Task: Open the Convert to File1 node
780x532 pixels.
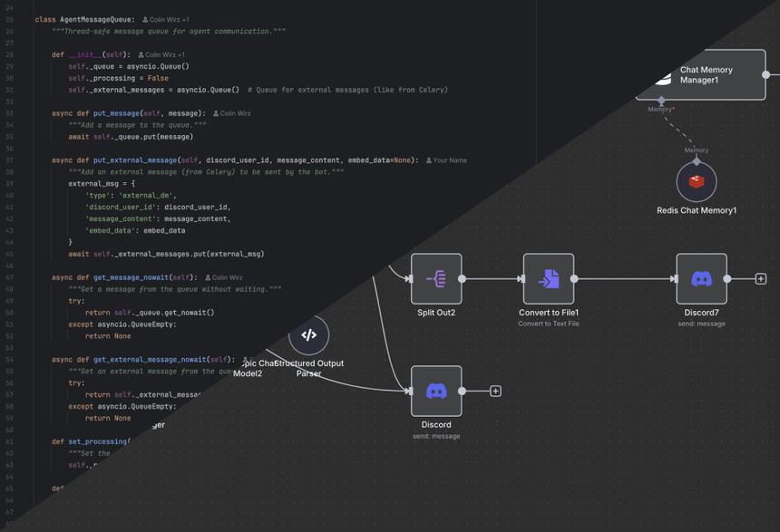Action: pyautogui.click(x=549, y=279)
